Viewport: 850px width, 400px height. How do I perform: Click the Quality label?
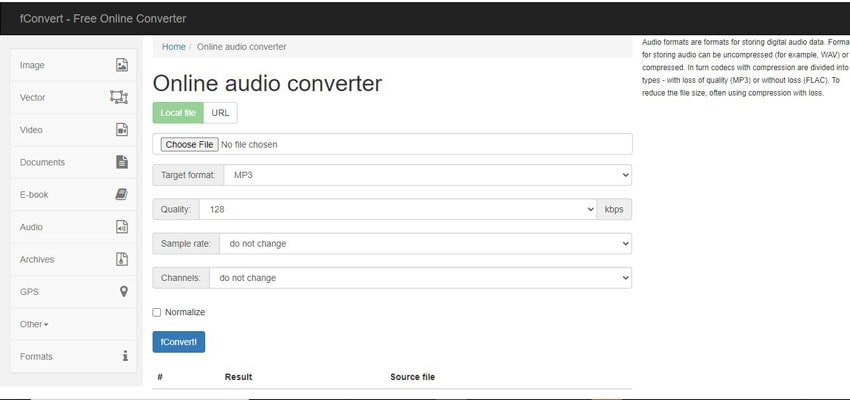pyautogui.click(x=176, y=209)
